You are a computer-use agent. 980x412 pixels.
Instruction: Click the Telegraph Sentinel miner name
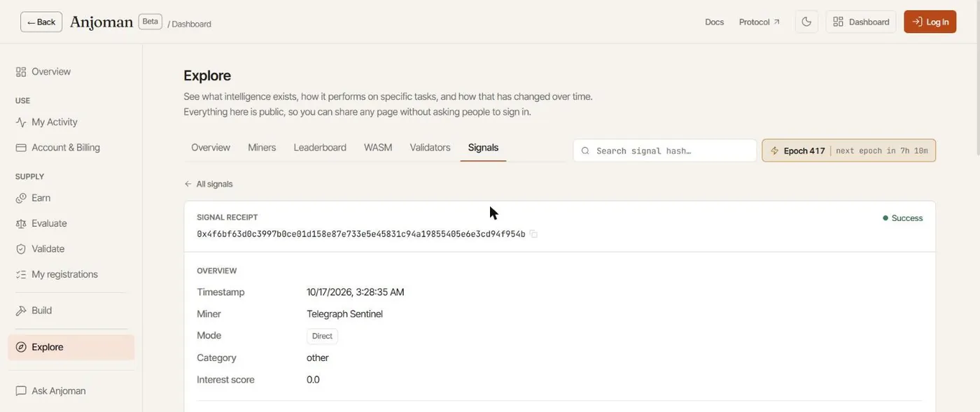(x=344, y=314)
